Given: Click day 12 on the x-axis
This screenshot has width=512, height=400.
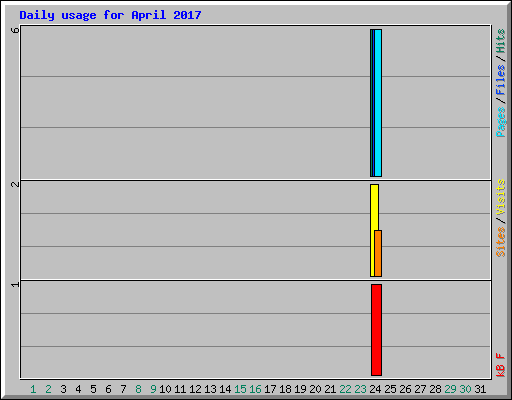Looking at the screenshot, I should [x=195, y=389].
